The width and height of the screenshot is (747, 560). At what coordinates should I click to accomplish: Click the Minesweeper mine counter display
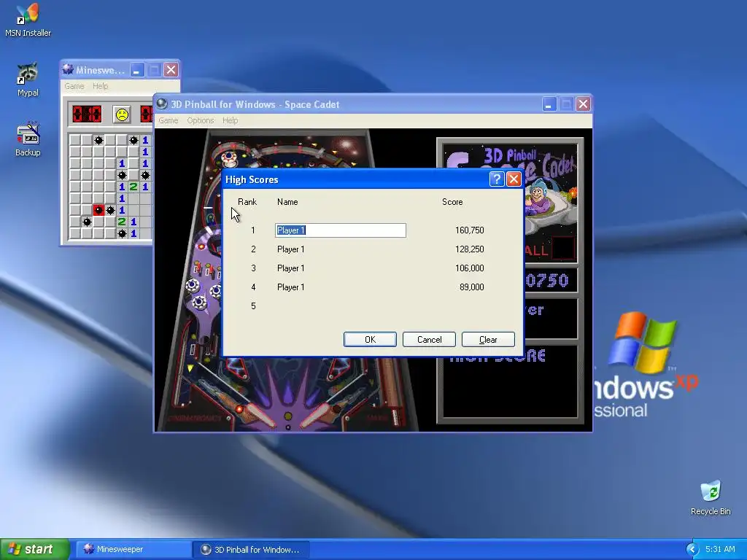87,114
